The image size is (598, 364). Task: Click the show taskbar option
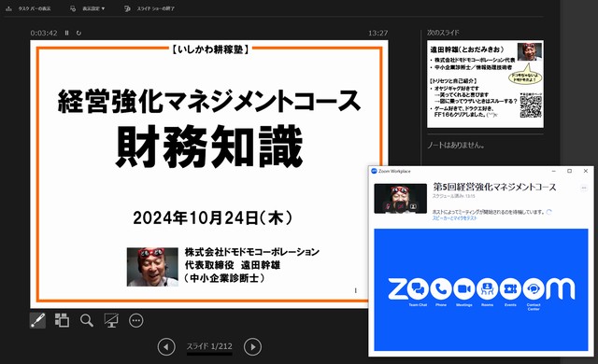pos(29,8)
